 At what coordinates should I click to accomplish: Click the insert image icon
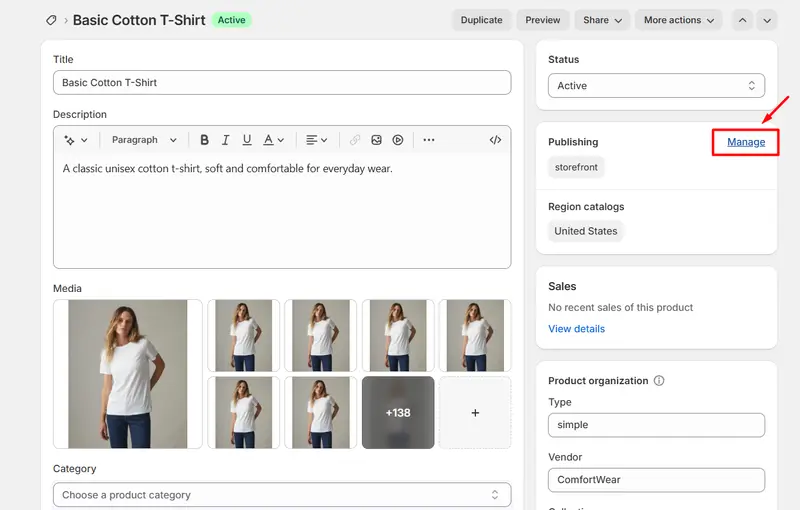click(377, 140)
